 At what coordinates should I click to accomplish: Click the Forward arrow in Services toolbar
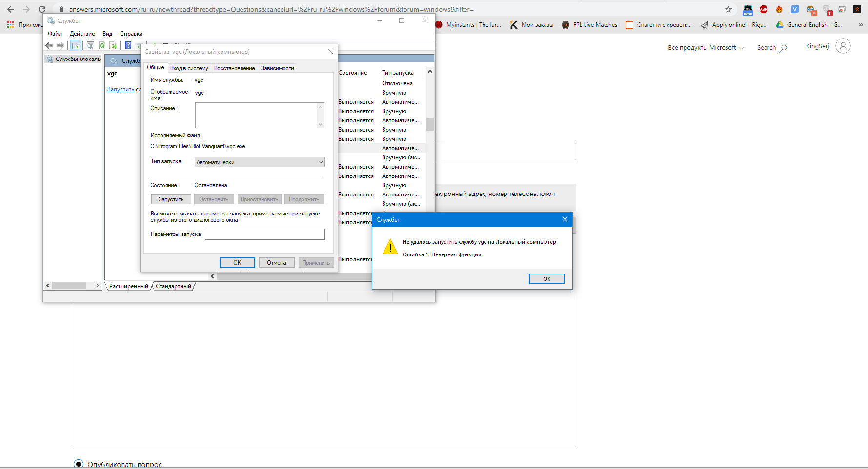click(61, 45)
